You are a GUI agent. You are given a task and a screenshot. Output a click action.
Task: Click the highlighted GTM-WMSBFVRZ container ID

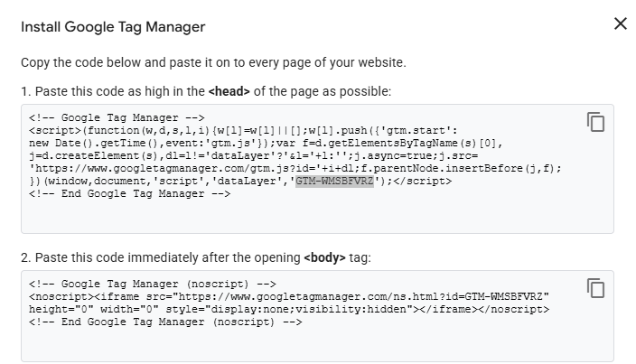334,181
